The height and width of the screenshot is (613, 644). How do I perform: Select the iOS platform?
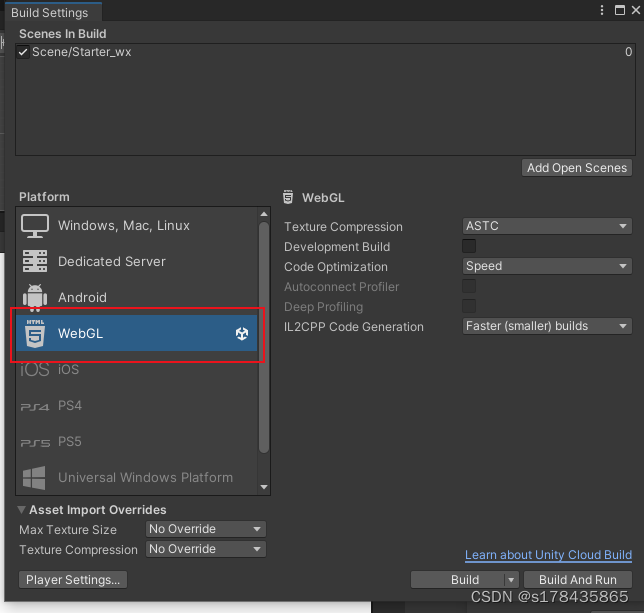[137, 369]
